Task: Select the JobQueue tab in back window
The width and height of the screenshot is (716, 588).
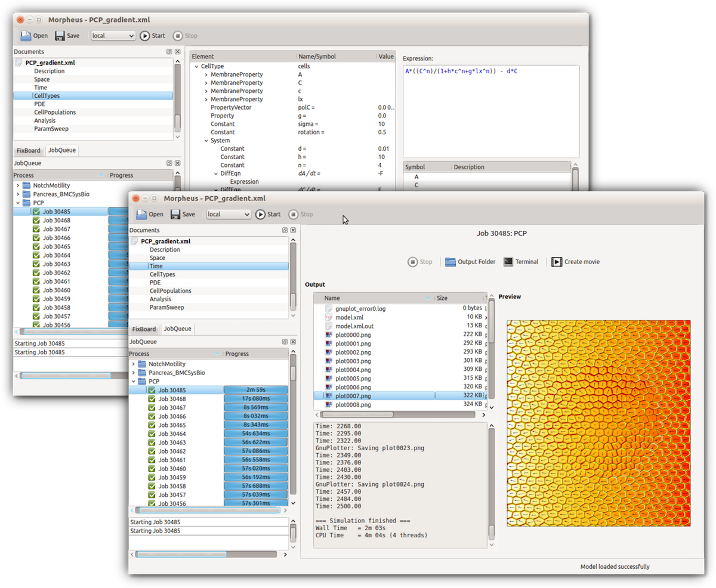Action: [x=62, y=150]
